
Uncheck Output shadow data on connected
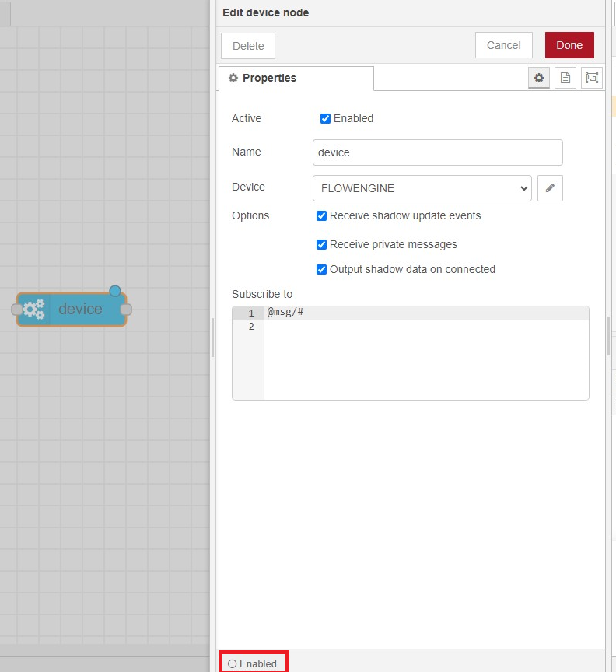click(321, 269)
